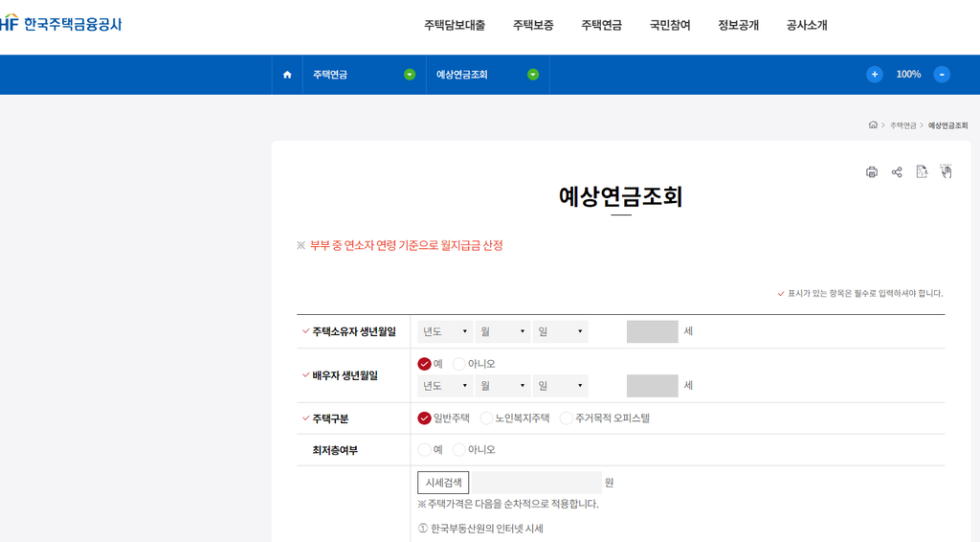Open homeowner birth 년도 dropdown

445,331
